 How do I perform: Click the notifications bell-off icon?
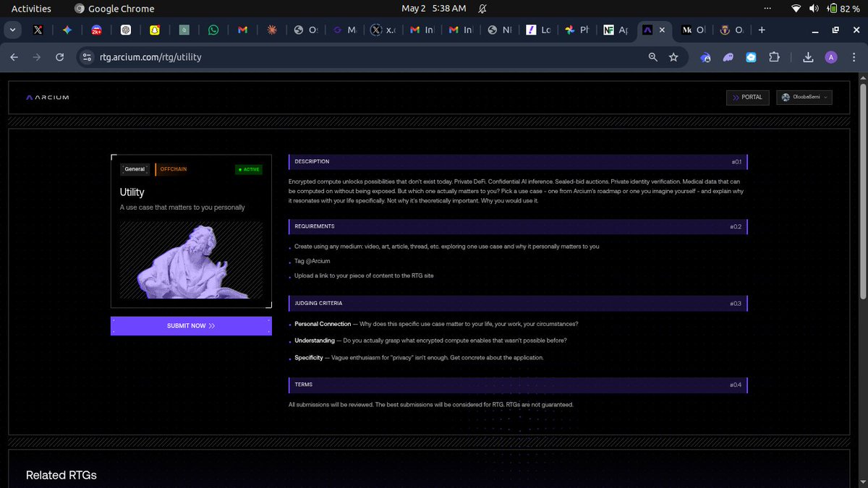click(x=482, y=9)
